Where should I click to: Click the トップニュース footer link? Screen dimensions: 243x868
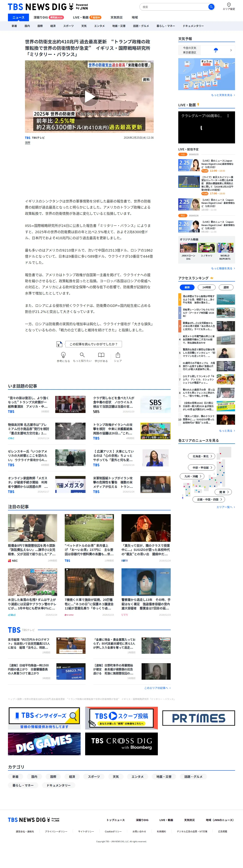(x=116, y=820)
